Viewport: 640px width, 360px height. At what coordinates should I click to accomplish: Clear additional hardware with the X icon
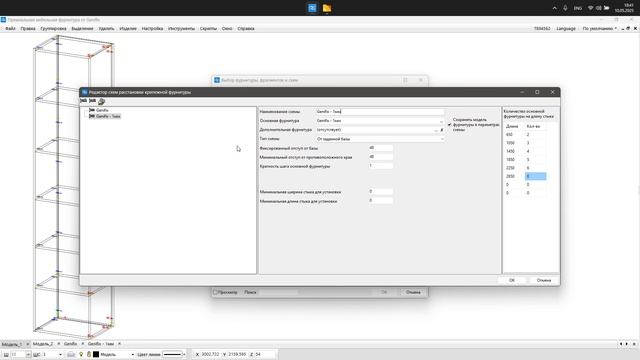click(442, 130)
